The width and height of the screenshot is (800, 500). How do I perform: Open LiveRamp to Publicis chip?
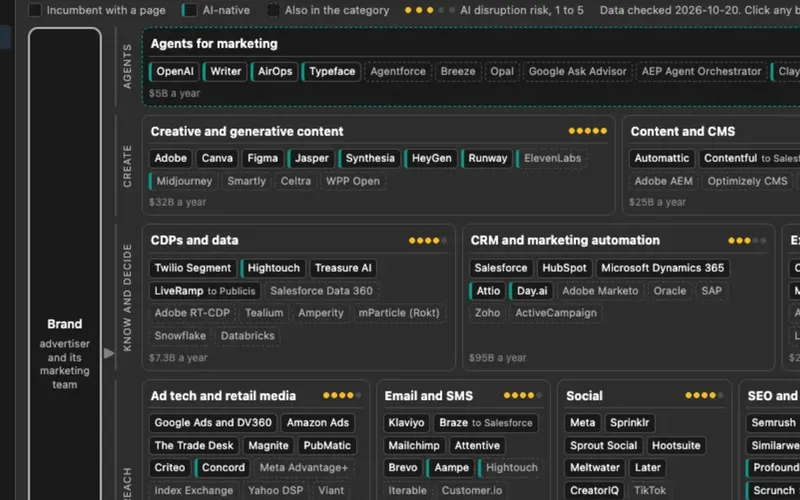point(205,291)
